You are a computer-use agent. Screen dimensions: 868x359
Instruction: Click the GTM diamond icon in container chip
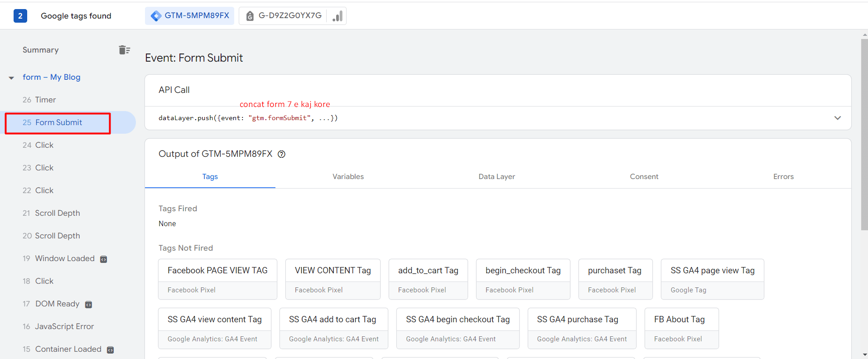point(156,16)
